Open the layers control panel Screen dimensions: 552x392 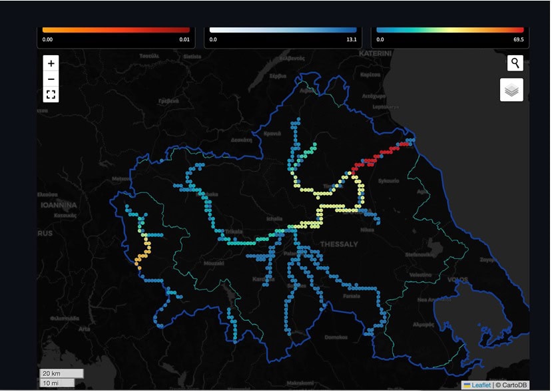(511, 90)
